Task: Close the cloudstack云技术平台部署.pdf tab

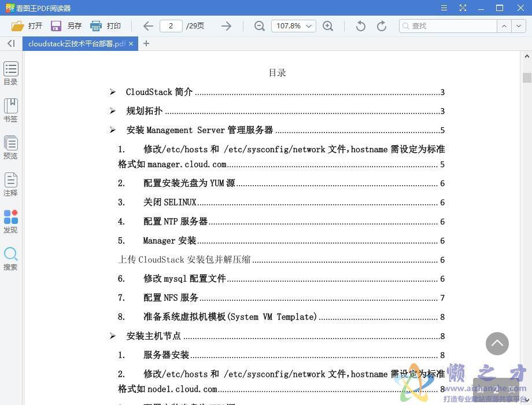Action: pos(131,44)
